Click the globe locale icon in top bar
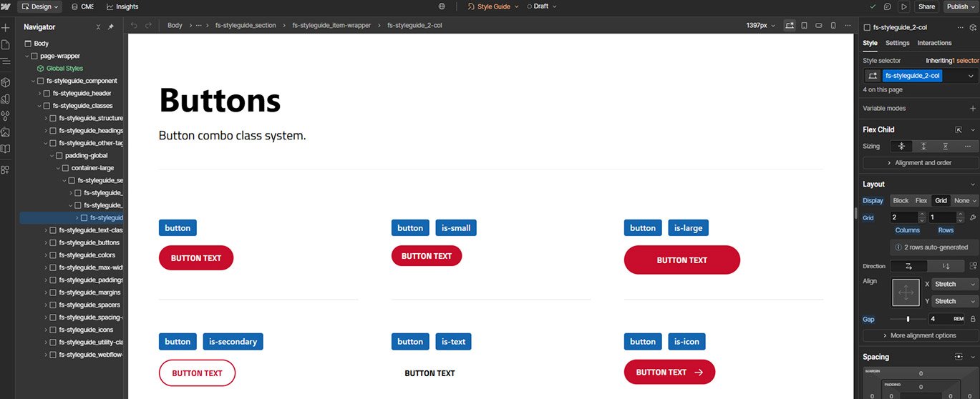Viewport: 980px width, 399px height. point(442,6)
